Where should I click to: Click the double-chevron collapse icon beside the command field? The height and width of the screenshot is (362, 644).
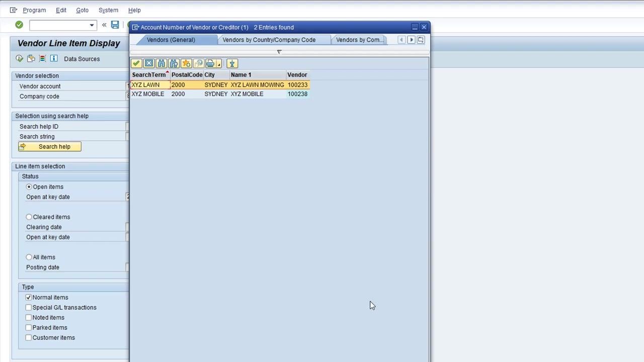point(104,25)
